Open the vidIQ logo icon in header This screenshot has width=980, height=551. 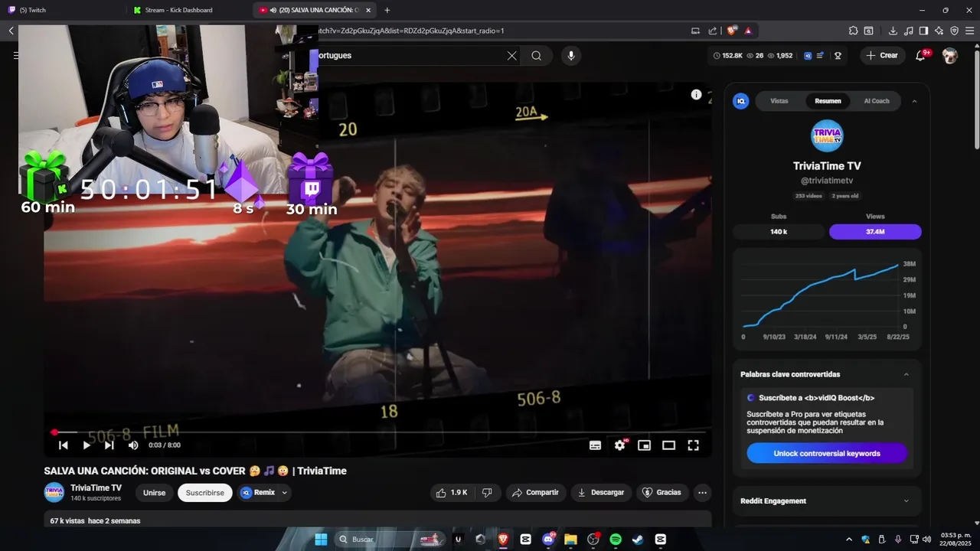point(808,56)
